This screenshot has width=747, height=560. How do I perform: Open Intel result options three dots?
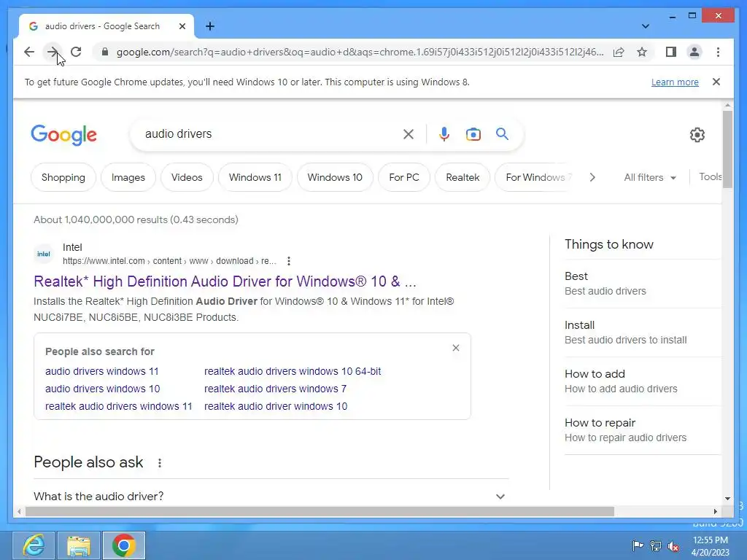[289, 261]
